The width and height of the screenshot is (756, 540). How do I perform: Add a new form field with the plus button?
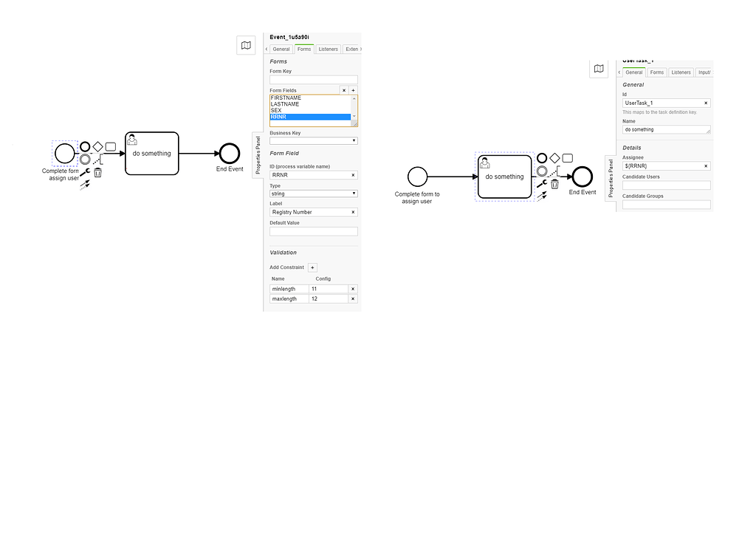353,89
